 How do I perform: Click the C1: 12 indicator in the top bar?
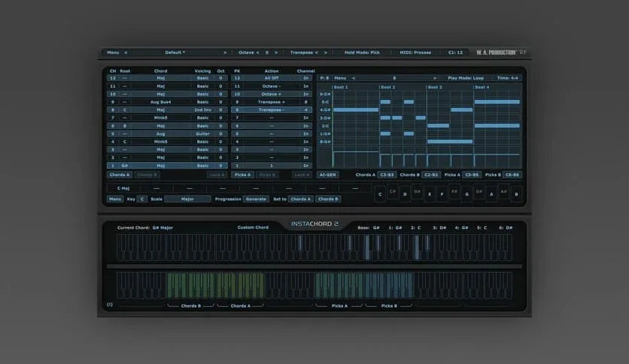(455, 53)
